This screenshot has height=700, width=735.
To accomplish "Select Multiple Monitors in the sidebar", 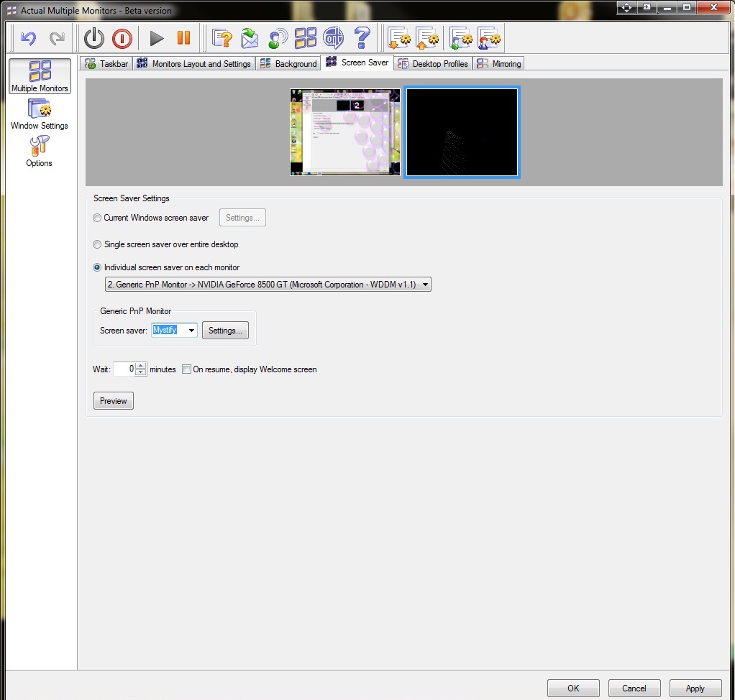I will (40, 76).
